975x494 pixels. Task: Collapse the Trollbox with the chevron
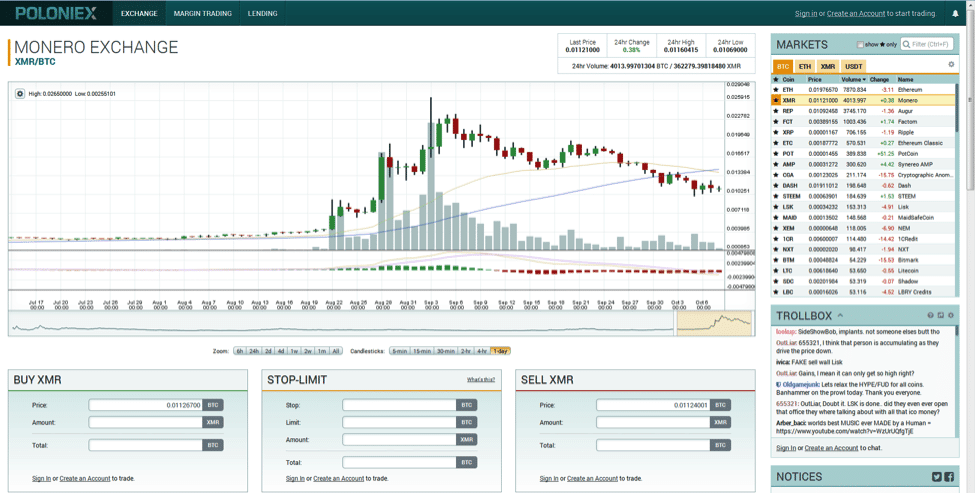click(x=841, y=315)
